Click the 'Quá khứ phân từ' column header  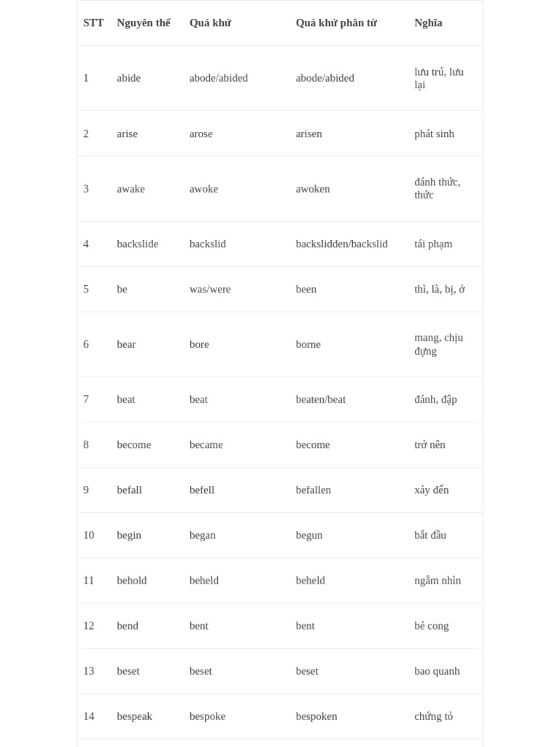pyautogui.click(x=336, y=23)
